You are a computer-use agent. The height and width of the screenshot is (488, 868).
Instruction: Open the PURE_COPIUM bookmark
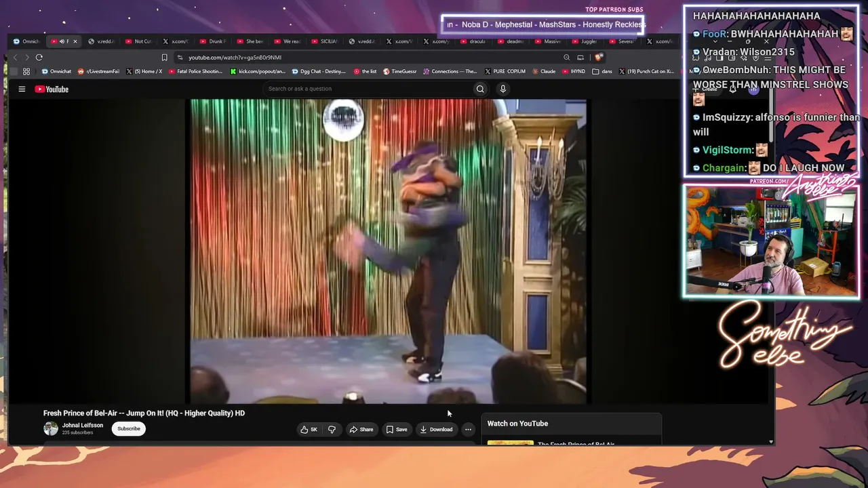(505, 71)
